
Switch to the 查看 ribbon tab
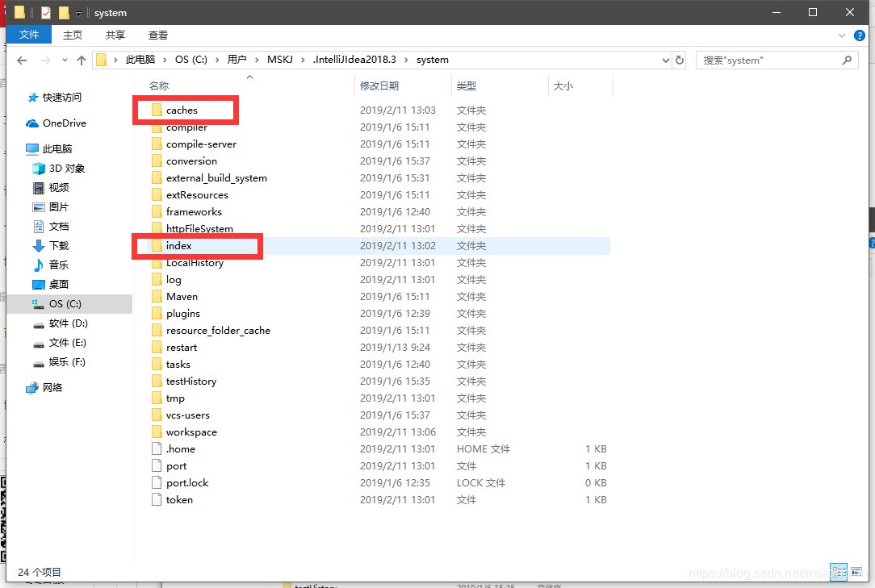tap(158, 35)
